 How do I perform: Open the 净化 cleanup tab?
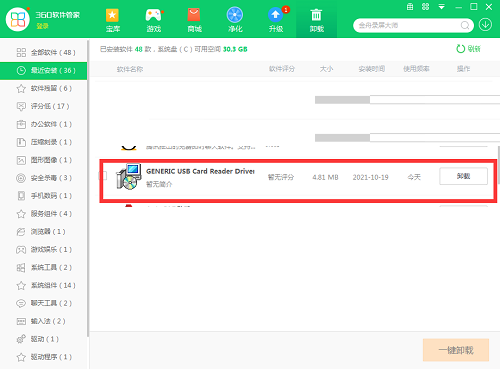(x=235, y=20)
